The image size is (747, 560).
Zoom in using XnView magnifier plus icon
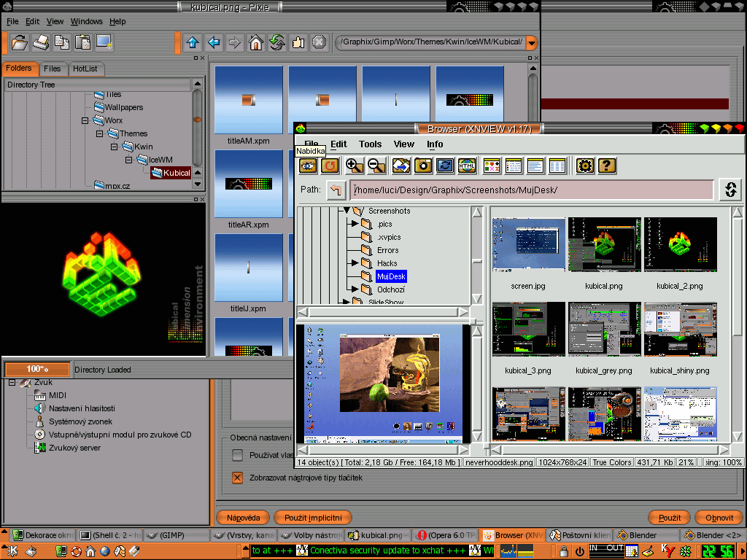point(355,166)
